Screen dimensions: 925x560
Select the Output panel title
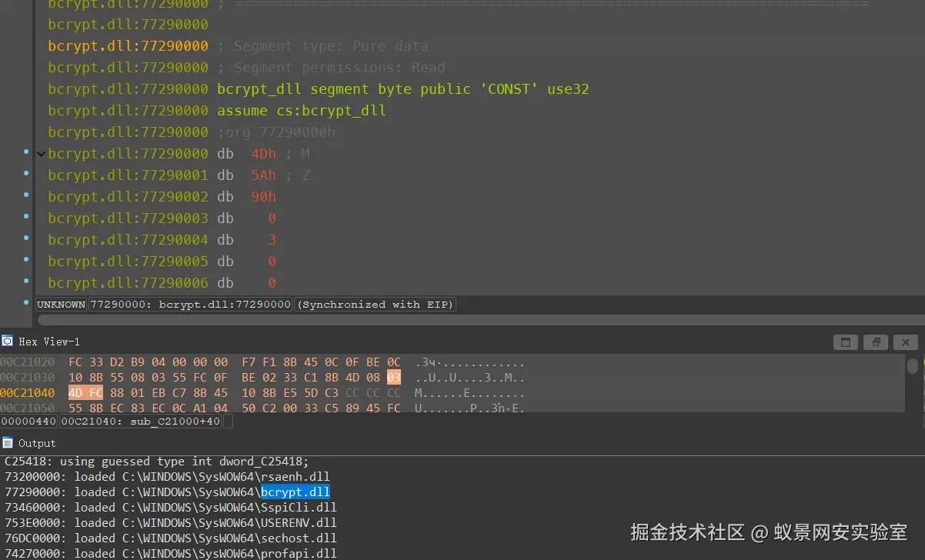tap(37, 443)
